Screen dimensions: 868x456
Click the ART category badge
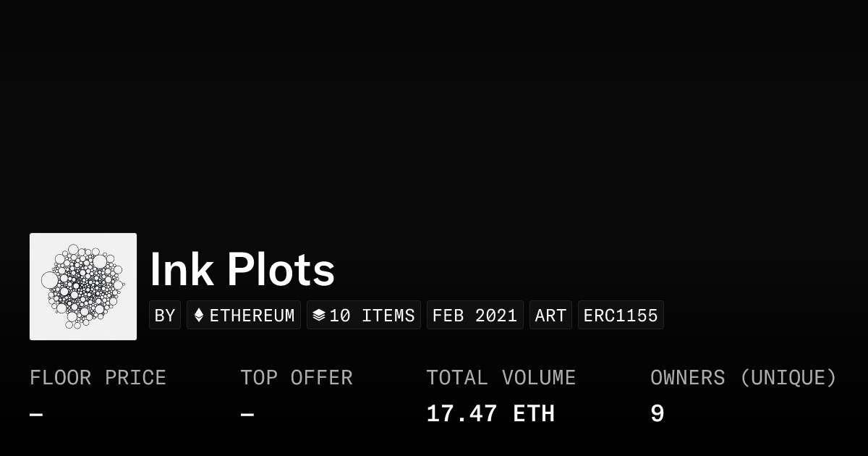[550, 316]
